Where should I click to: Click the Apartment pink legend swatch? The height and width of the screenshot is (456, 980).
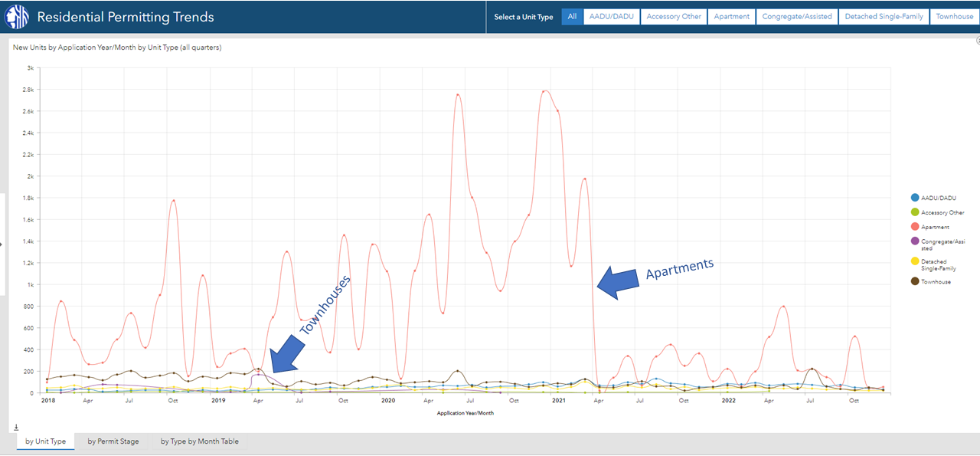[914, 227]
